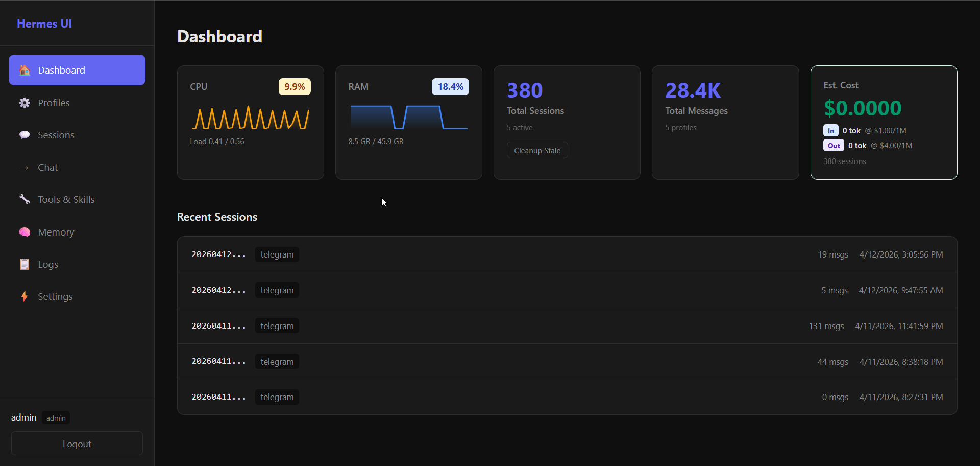Click the Sessions speech bubble icon
This screenshot has height=466, width=980.
pyautogui.click(x=24, y=135)
